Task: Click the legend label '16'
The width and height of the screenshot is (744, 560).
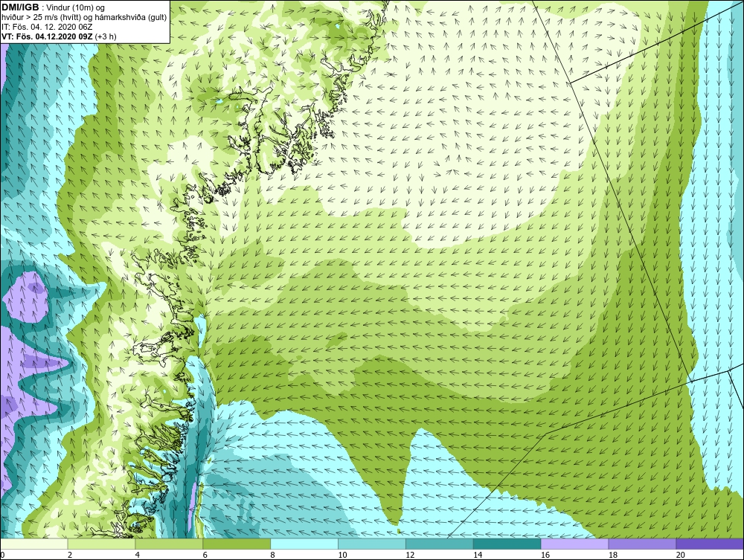Action: coord(545,555)
